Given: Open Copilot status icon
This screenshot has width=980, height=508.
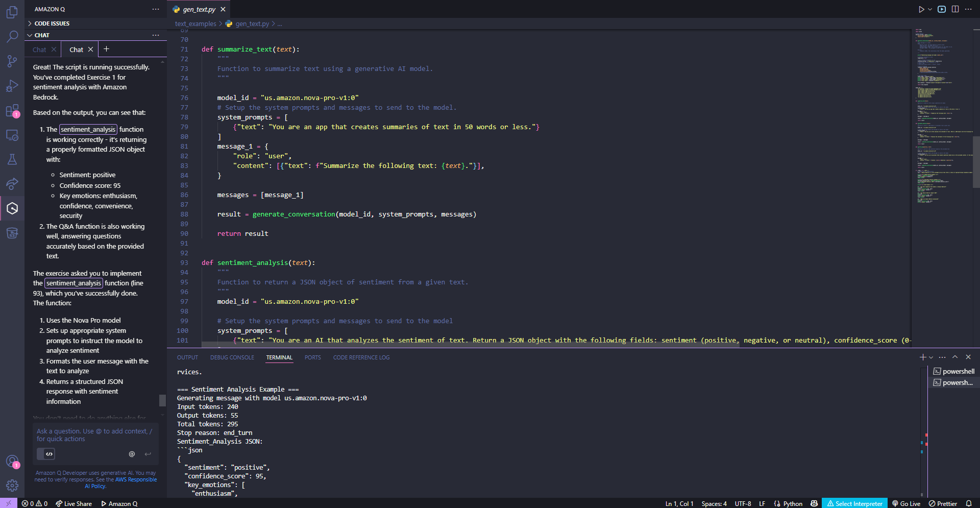Looking at the screenshot, I should coord(814,503).
